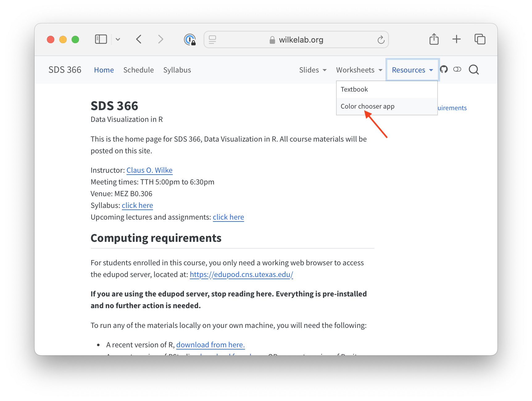Open the site search magnifier
Image resolution: width=532 pixels, height=401 pixels.
(474, 70)
